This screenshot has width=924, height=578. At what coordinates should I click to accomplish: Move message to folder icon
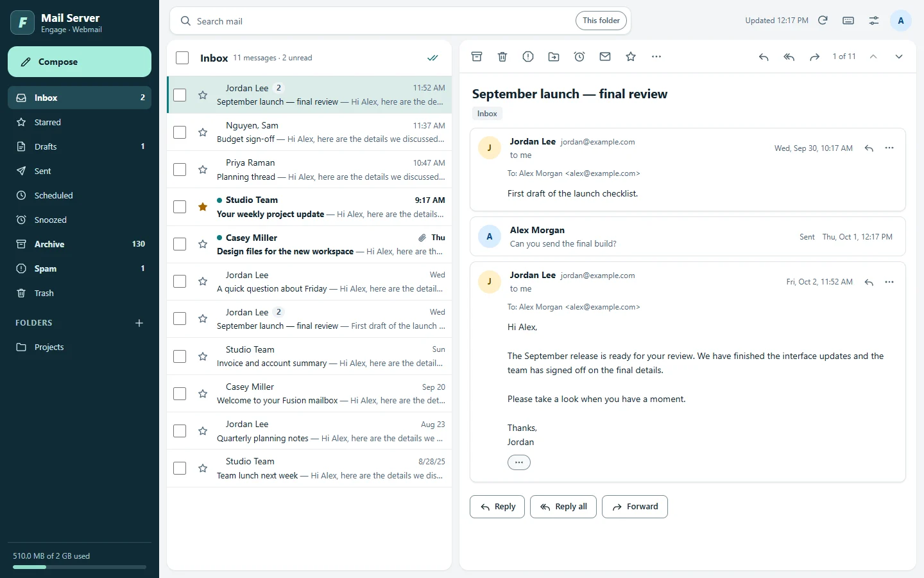coord(554,57)
